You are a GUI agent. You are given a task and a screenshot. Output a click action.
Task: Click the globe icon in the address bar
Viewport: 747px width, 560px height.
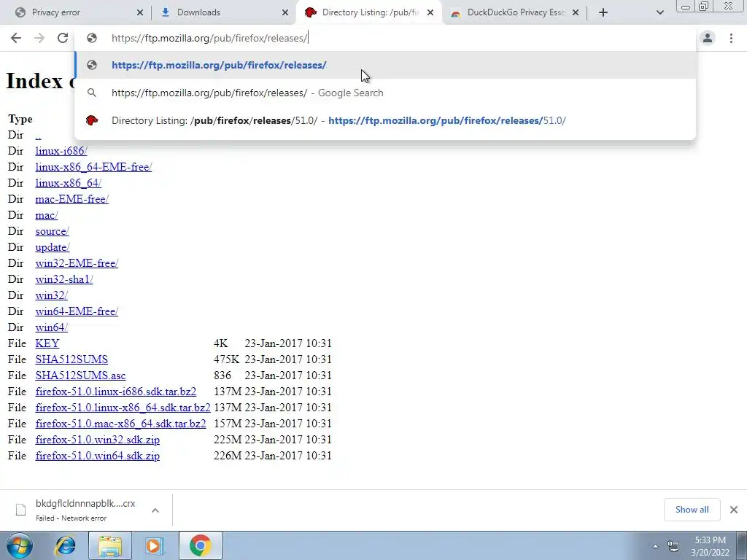click(x=92, y=38)
